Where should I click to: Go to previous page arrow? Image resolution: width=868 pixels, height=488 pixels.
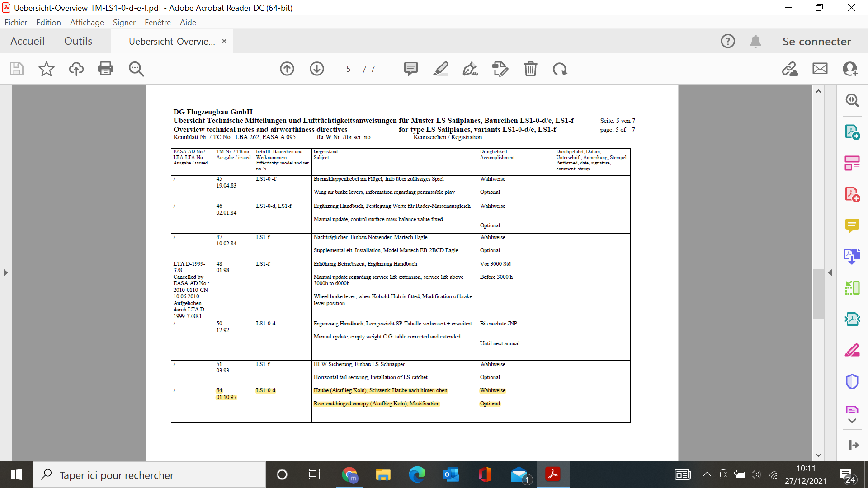(287, 69)
